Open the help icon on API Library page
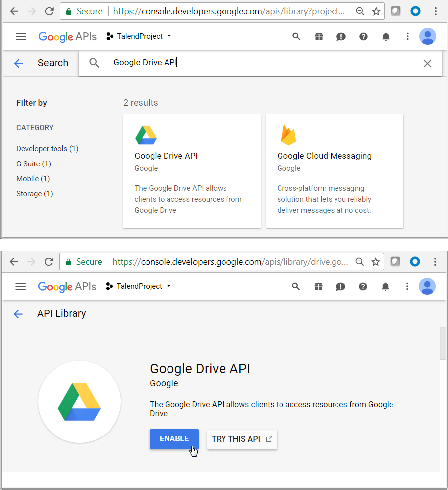The image size is (448, 490). coord(363,286)
